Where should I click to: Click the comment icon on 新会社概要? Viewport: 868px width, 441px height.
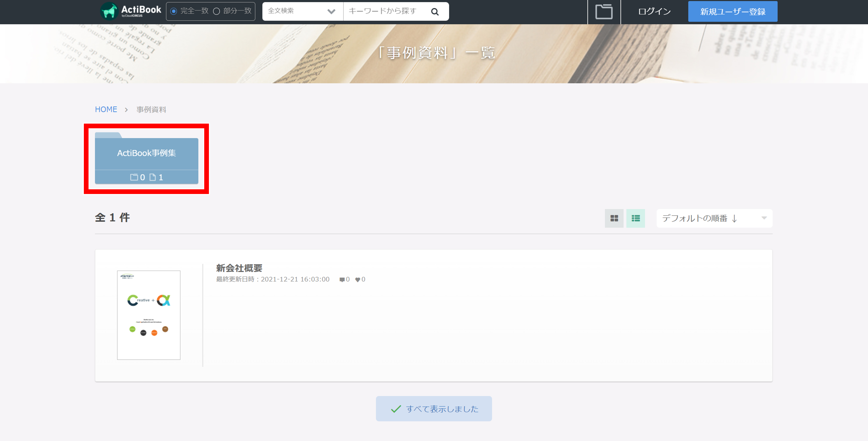(342, 279)
